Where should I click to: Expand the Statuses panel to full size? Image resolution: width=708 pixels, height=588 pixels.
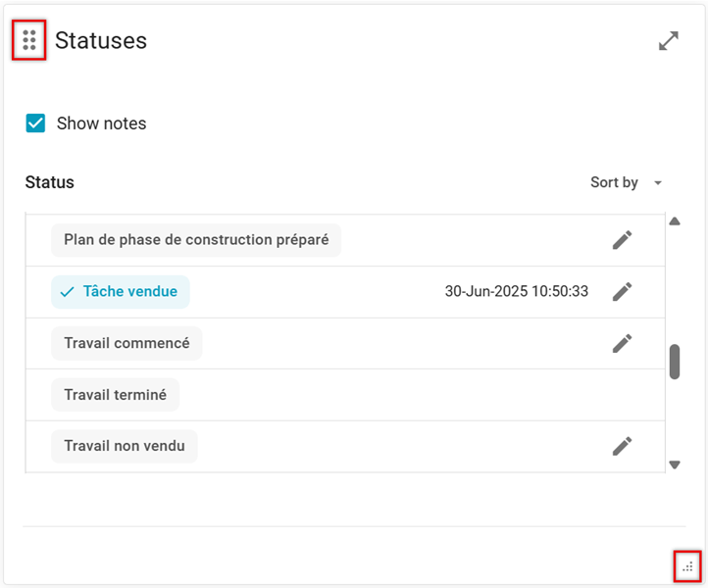pos(669,41)
